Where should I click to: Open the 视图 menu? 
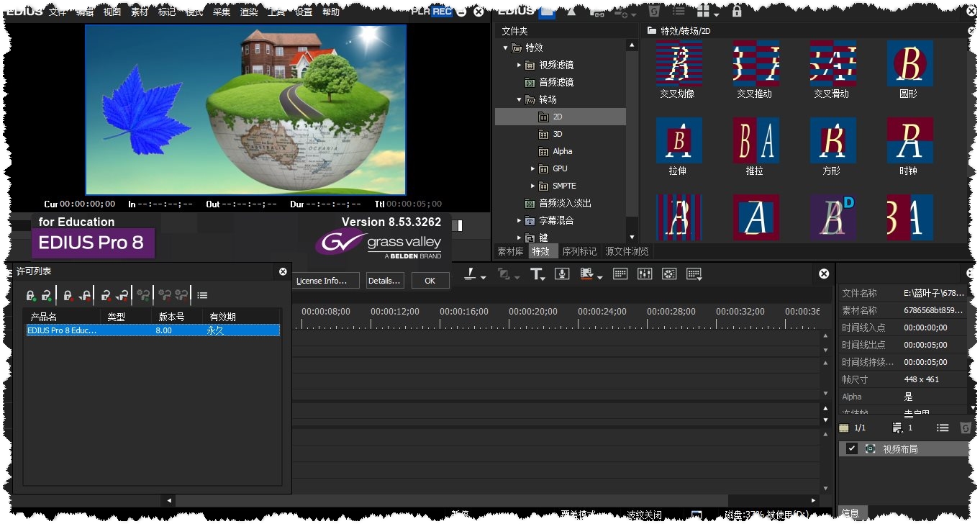112,12
